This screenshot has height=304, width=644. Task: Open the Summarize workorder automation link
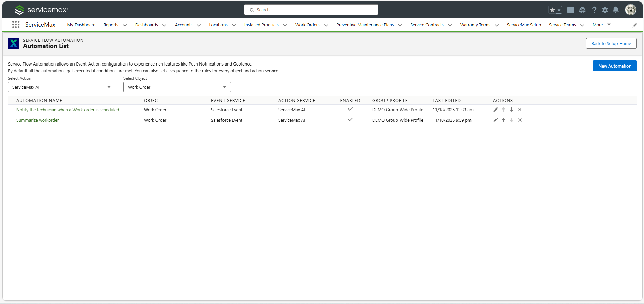pos(38,120)
